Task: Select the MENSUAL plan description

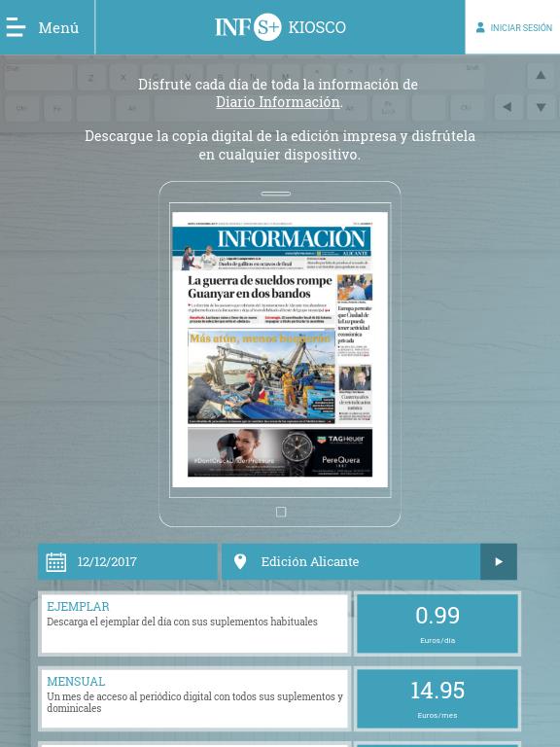Action: 194,698
